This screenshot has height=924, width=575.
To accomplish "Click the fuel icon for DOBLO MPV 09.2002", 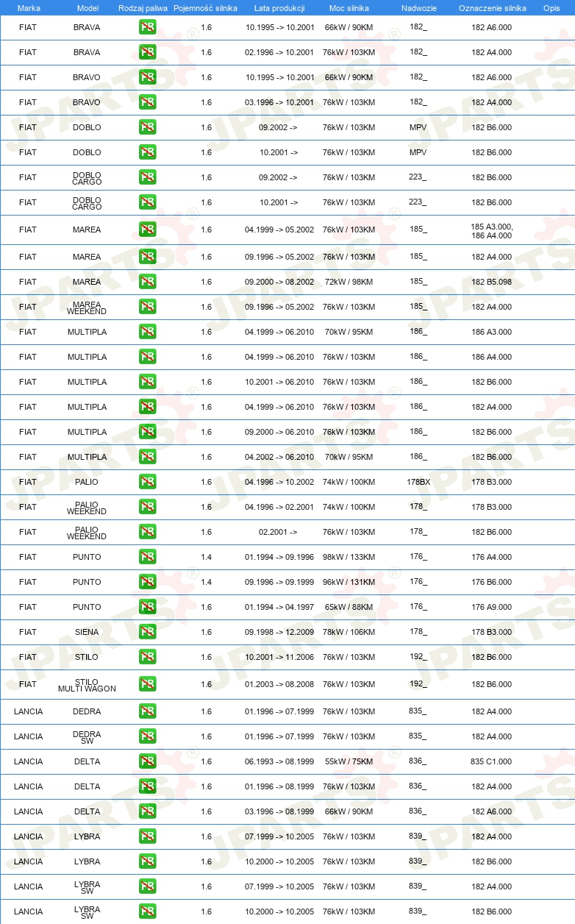I will 147,127.
